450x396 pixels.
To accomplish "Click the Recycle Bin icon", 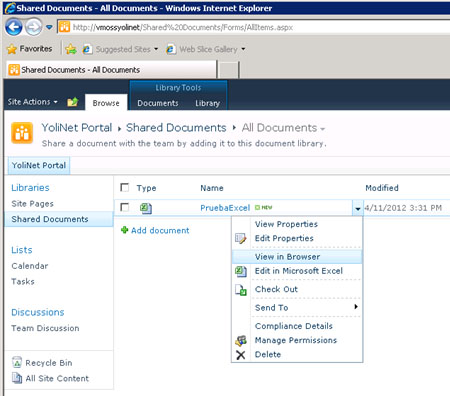I will (x=17, y=362).
